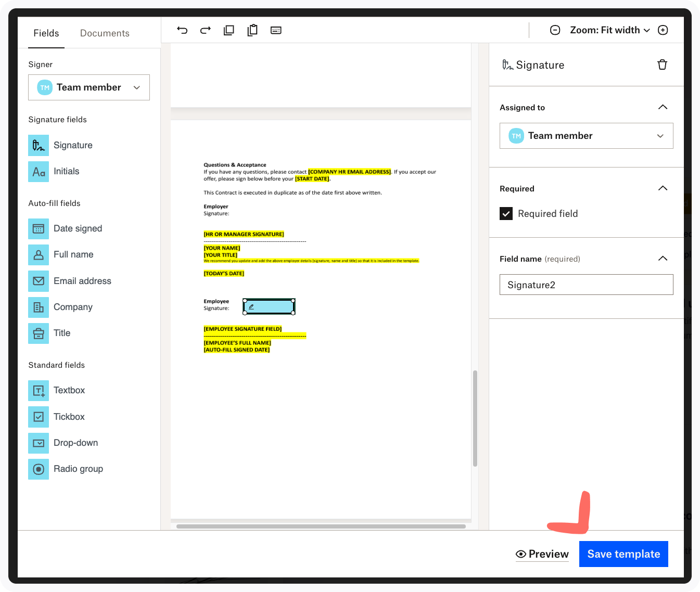Click the Preview link
This screenshot has width=700, height=592.
pyautogui.click(x=542, y=554)
